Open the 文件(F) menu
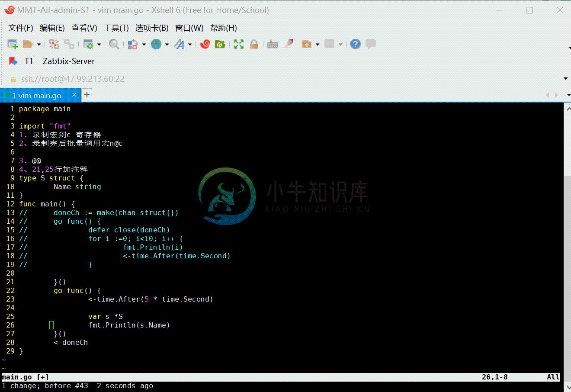571x392 pixels. point(21,28)
